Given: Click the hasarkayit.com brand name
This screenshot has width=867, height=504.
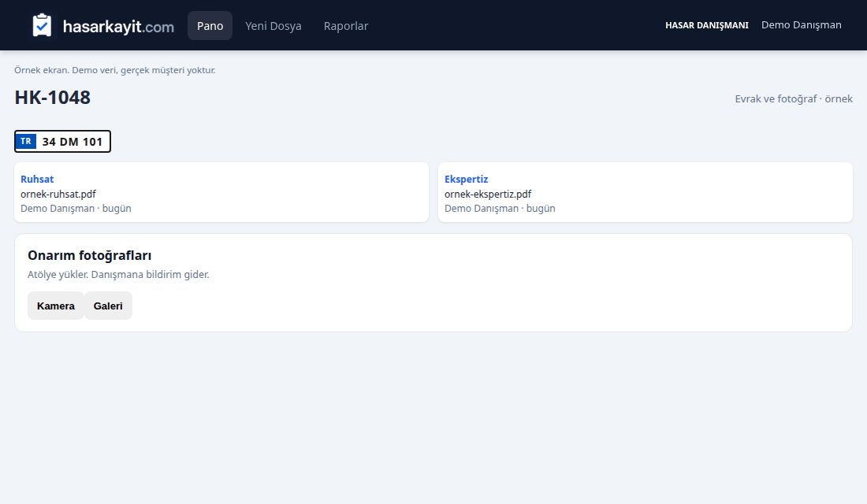Looking at the screenshot, I should (118, 27).
